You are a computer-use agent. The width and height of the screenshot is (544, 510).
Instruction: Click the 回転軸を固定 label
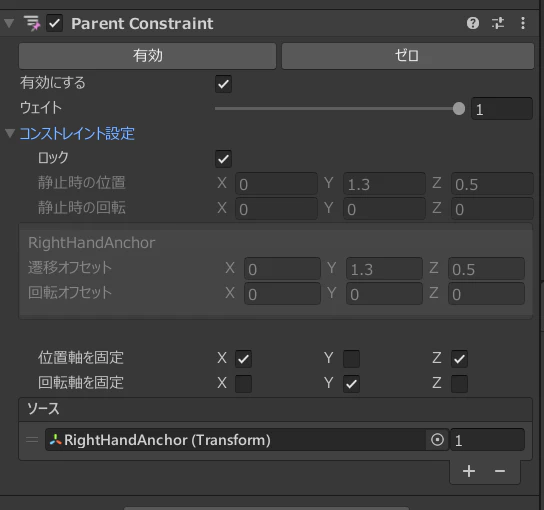click(80, 383)
